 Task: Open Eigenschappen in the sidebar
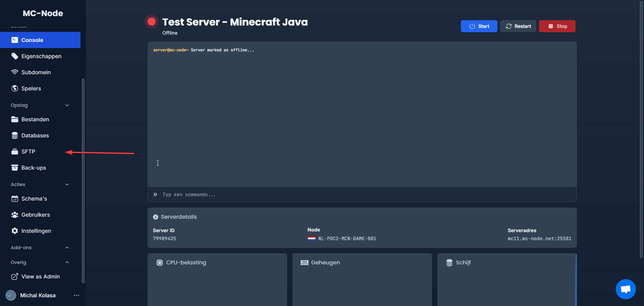pos(40,56)
